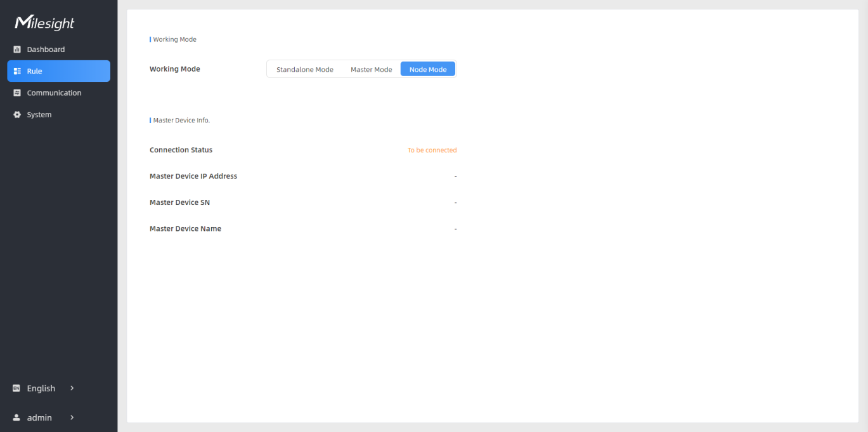This screenshot has width=868, height=432.
Task: Click the admin username label
Action: click(39, 418)
